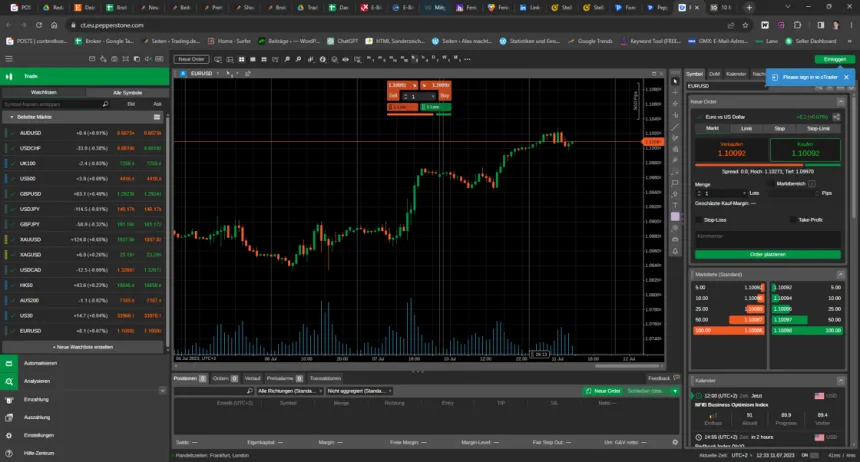Open the Automatisieren section in sidebar
The height and width of the screenshot is (462, 860).
pyautogui.click(x=9, y=363)
